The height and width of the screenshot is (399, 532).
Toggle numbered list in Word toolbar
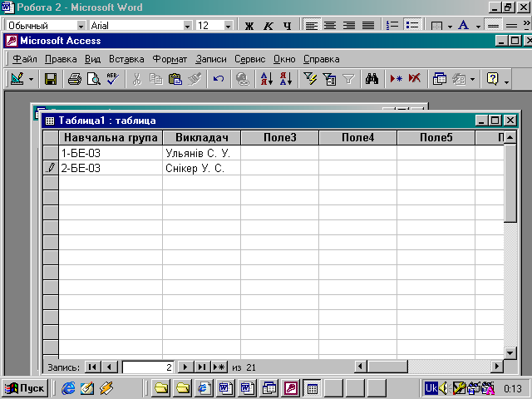(392, 25)
